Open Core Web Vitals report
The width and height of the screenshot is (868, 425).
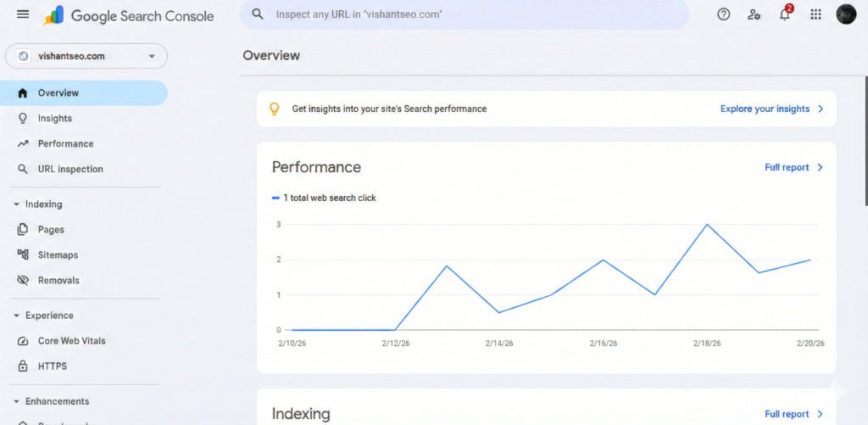pos(71,341)
